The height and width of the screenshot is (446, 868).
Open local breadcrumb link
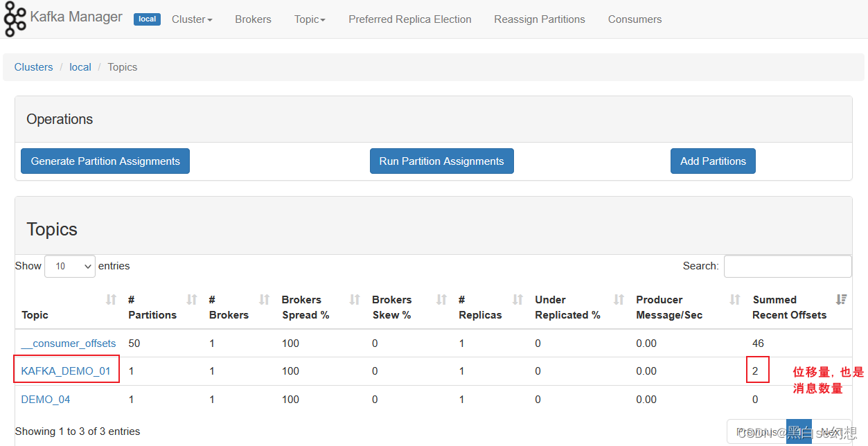[80, 67]
